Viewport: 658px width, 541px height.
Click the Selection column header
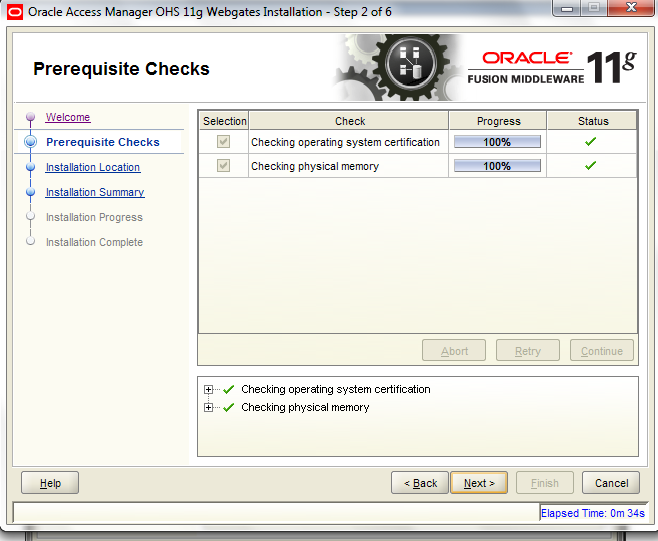[224, 121]
